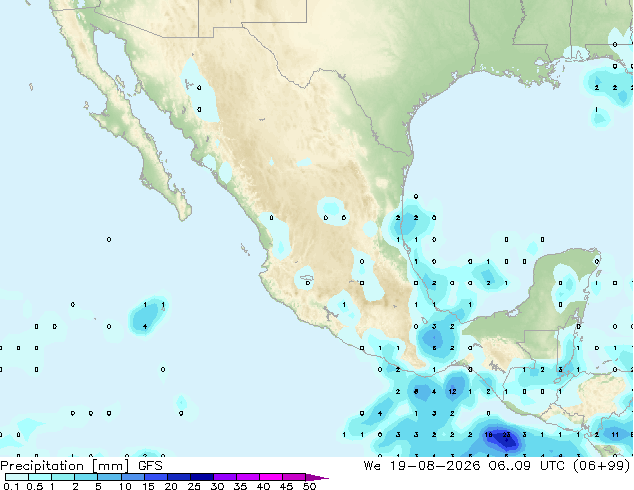The width and height of the screenshot is (634, 490).
Task: Pick the 40–45 mm magenta legend swatch
Action: tap(271, 477)
